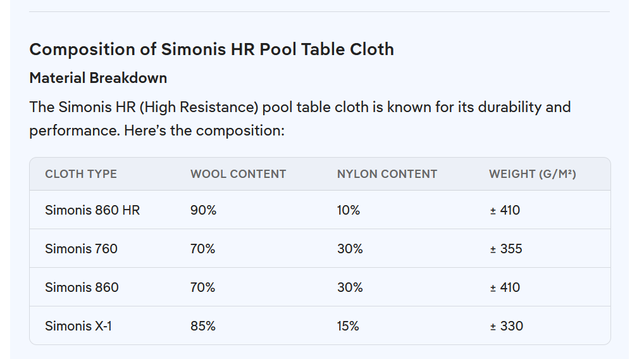Image resolution: width=644 pixels, height=359 pixels.
Task: Click the intro paragraph about Simonis HR durability
Action: (300, 118)
